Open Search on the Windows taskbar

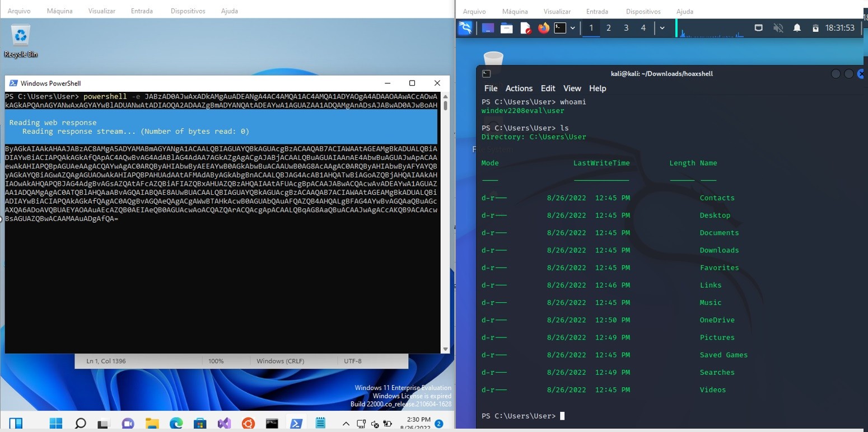(x=80, y=424)
